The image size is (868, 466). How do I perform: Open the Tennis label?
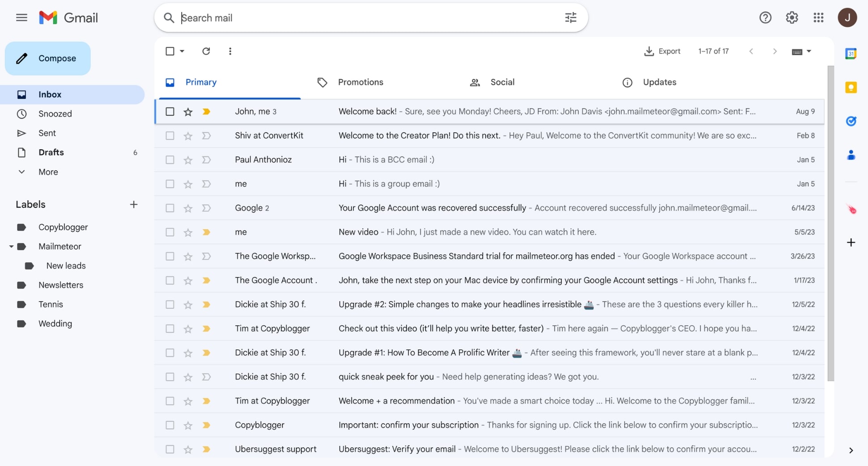click(51, 304)
